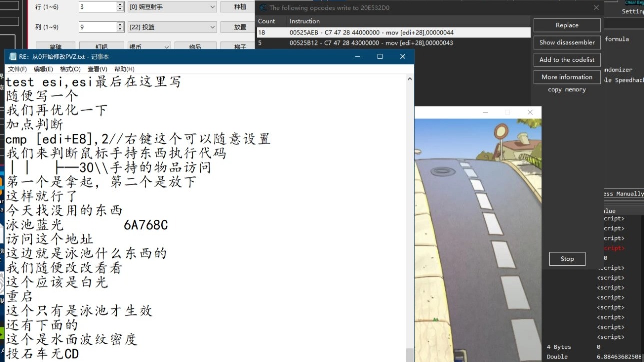
Task: Close the Notepad window
Action: (402, 57)
